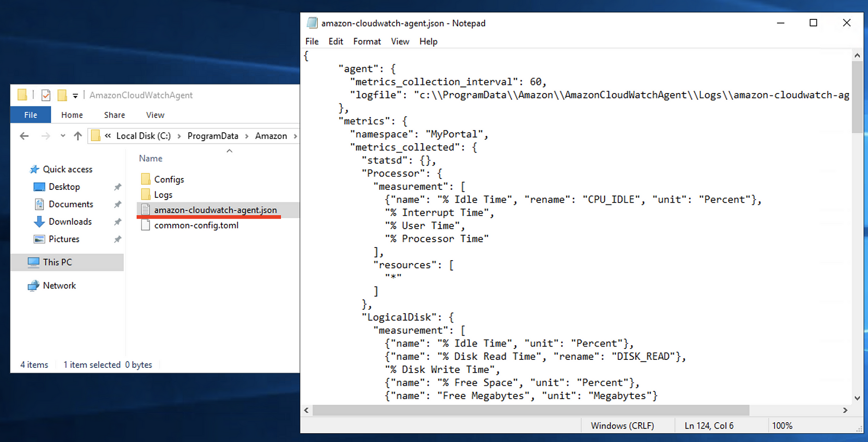Click the Notepad horizontal scrollbar thumb
Image resolution: width=868 pixels, height=442 pixels.
tap(531, 410)
